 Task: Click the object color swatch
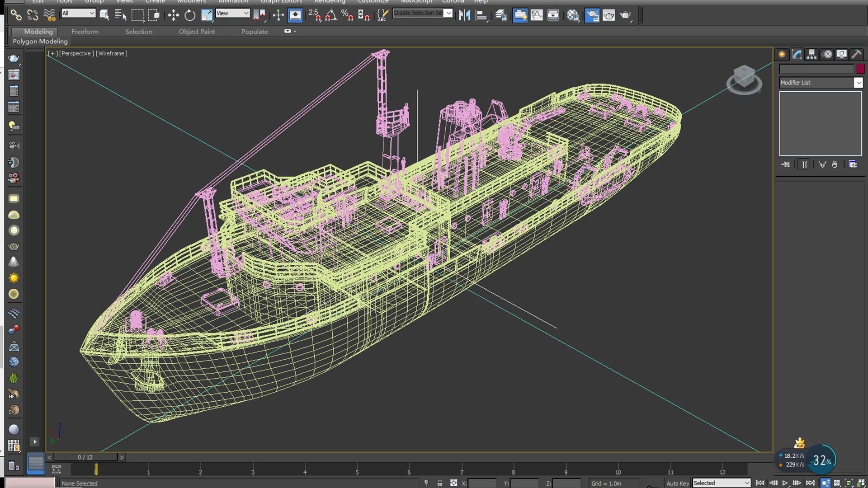click(x=860, y=69)
